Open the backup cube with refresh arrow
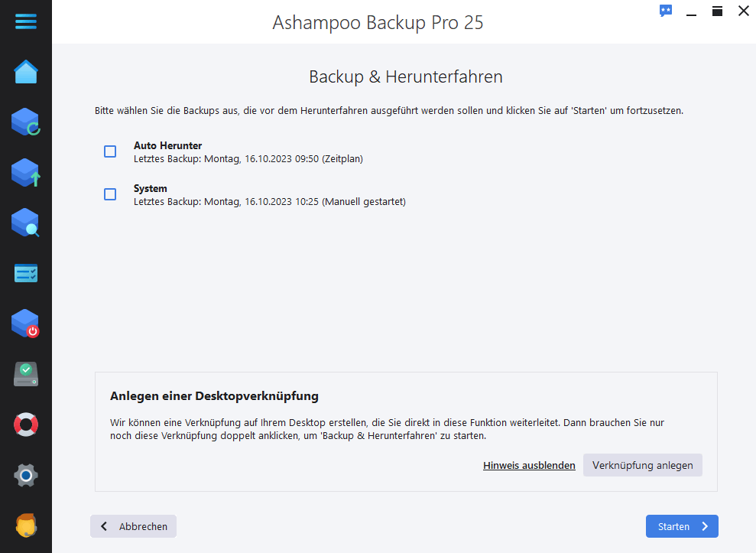The height and width of the screenshot is (553, 756). click(x=25, y=122)
